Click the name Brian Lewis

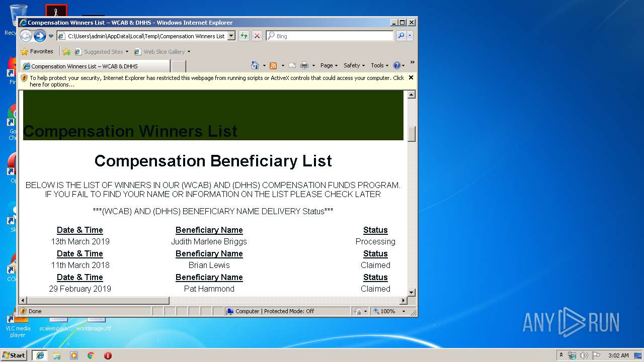pos(209,265)
